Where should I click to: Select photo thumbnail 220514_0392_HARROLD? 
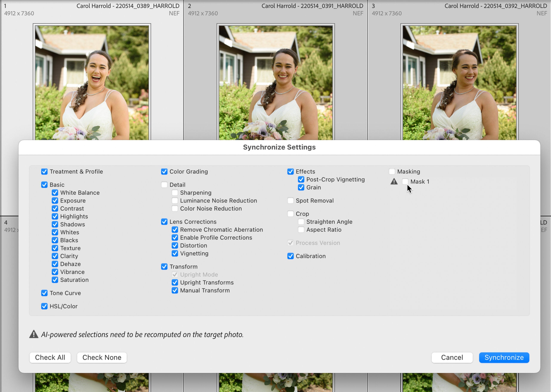(460, 82)
